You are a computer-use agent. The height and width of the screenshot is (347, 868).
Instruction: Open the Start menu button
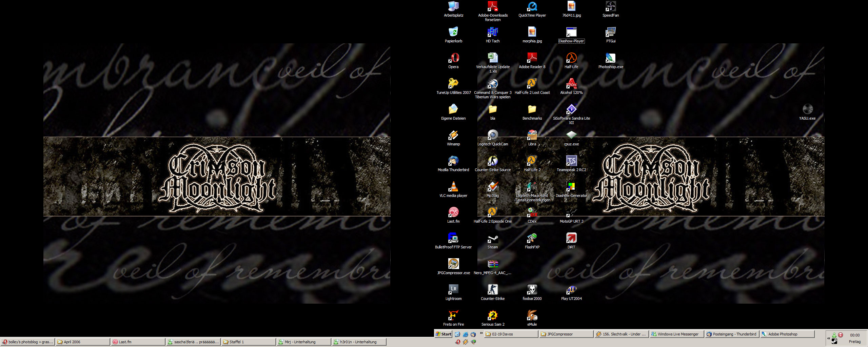click(x=443, y=334)
